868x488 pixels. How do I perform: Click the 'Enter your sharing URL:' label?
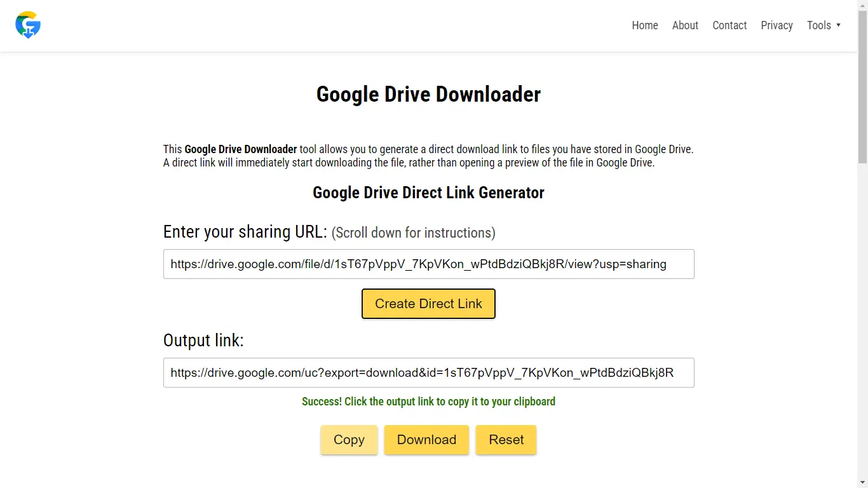[x=245, y=232]
